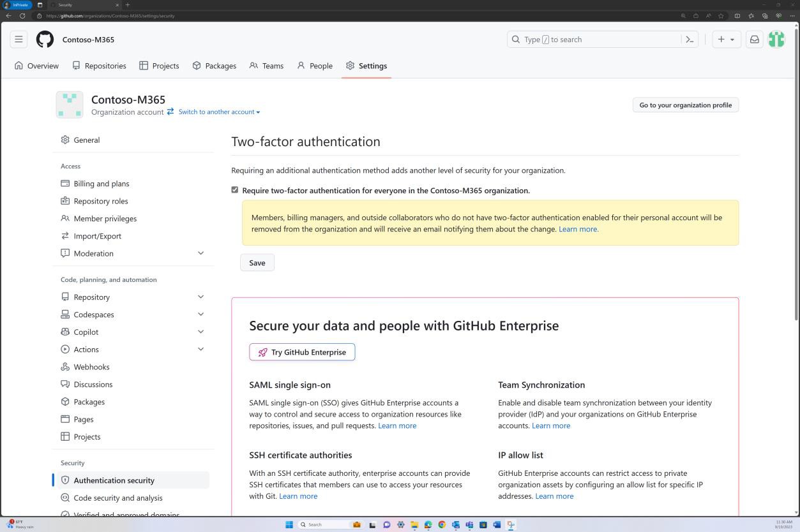This screenshot has height=532, width=800.
Task: Open the notifications inbox icon
Action: (754, 39)
